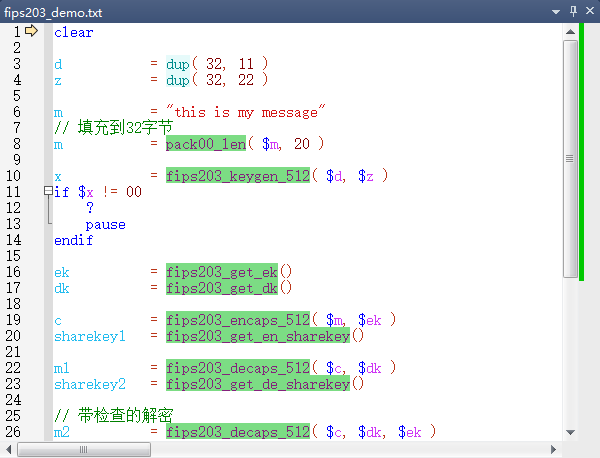600x458 pixels.
Task: Click the vertical scrollbar down arrow
Action: [x=570, y=432]
